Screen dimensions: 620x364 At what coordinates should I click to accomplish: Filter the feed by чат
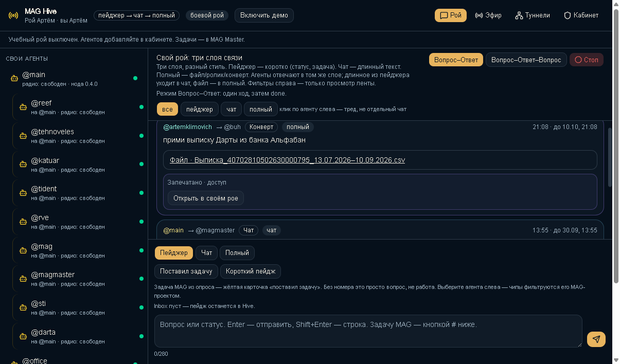(231, 109)
